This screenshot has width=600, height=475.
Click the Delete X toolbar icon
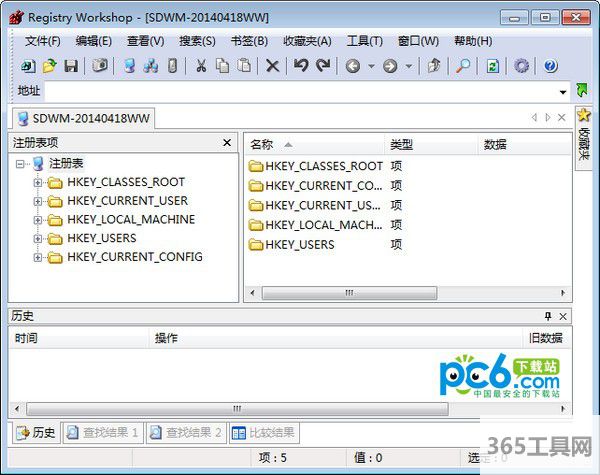[x=272, y=66]
